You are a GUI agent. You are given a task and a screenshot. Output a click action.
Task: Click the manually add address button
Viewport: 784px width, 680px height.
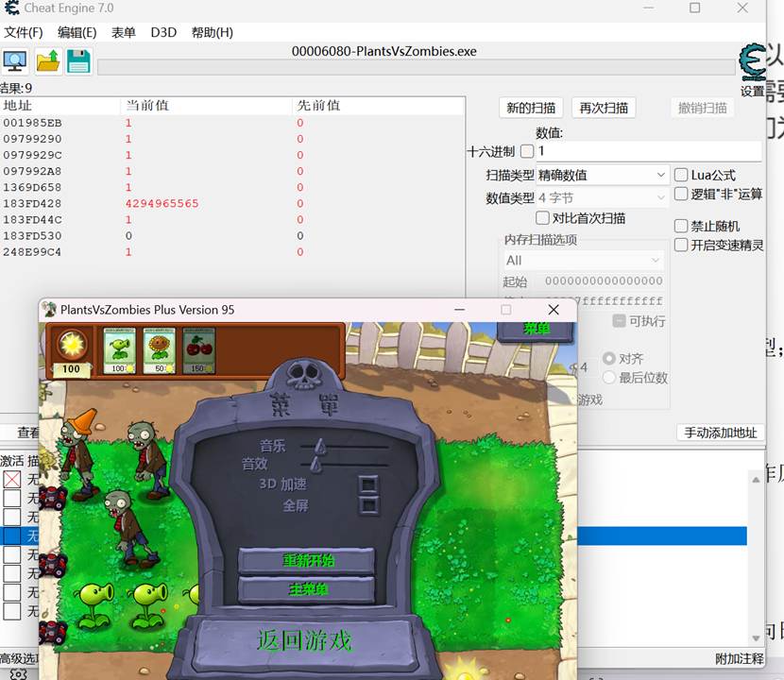721,433
